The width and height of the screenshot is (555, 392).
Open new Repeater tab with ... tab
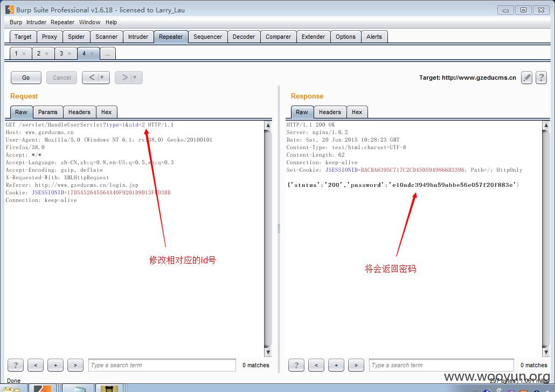pyautogui.click(x=108, y=53)
